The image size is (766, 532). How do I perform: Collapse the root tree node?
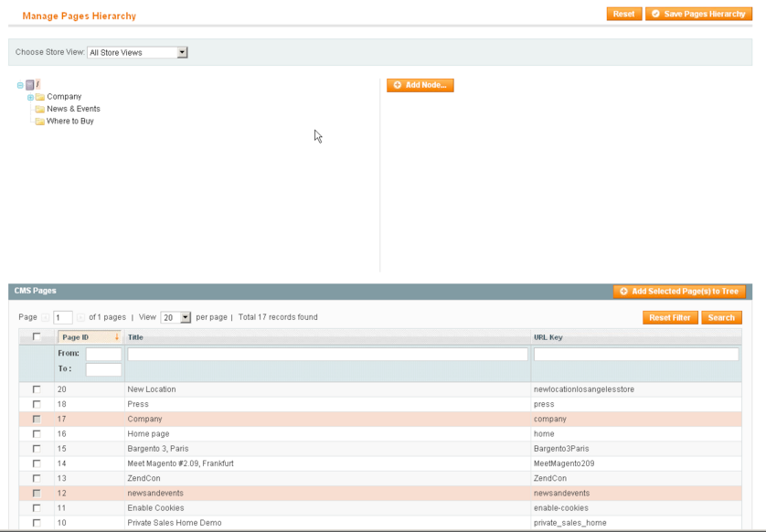click(20, 85)
